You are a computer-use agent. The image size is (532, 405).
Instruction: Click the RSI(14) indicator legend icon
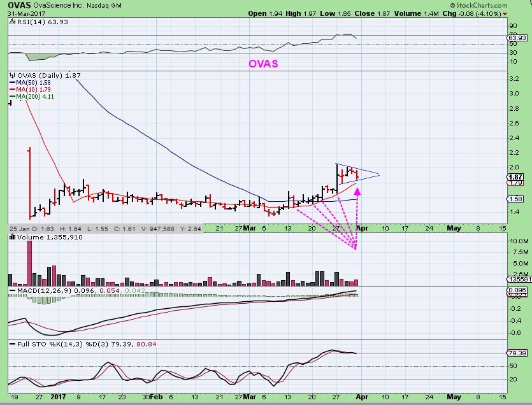pos(12,22)
